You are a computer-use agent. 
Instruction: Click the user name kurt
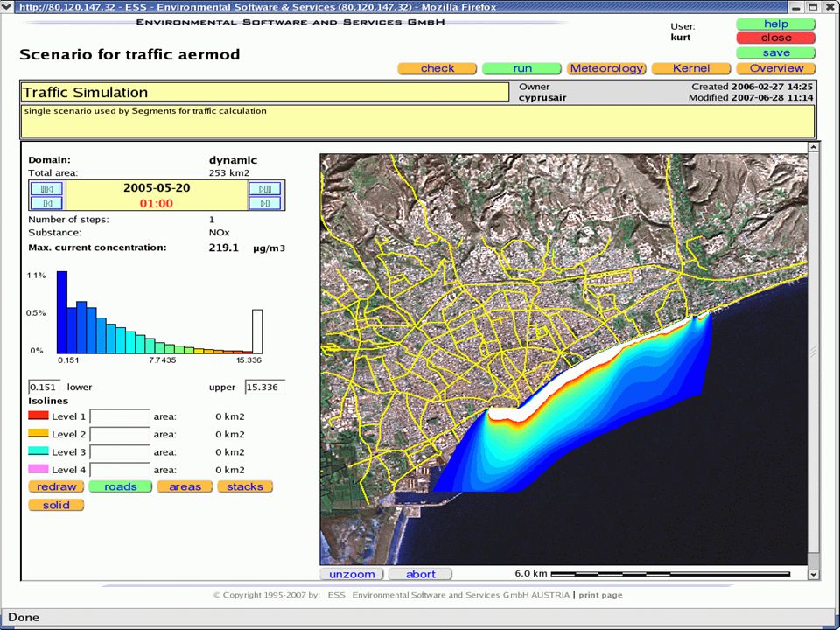tap(681, 38)
